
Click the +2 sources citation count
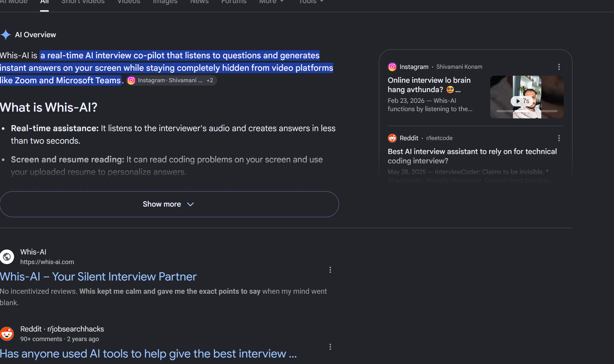point(210,80)
